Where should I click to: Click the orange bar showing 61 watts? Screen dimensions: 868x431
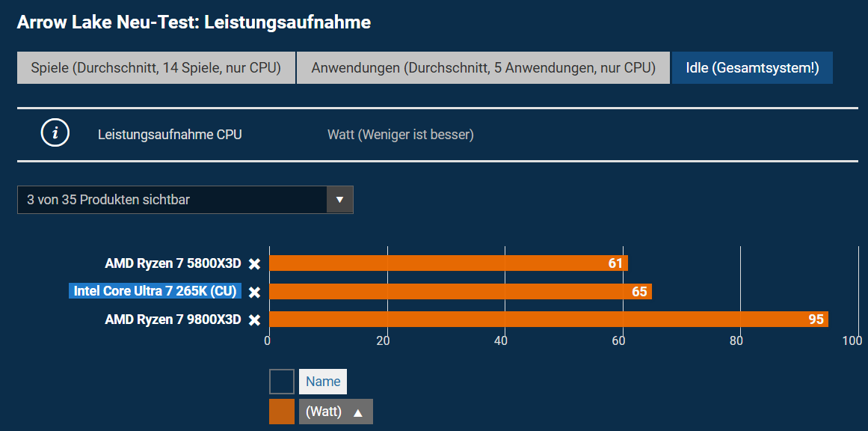449,263
